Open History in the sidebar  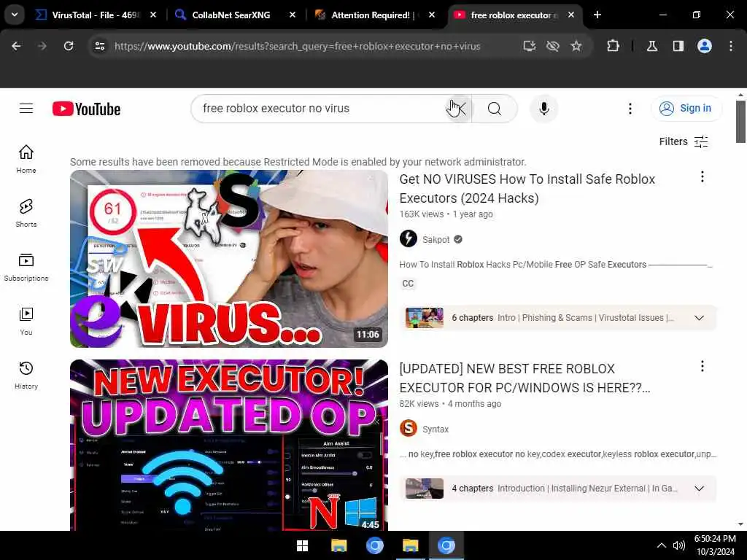pyautogui.click(x=26, y=376)
